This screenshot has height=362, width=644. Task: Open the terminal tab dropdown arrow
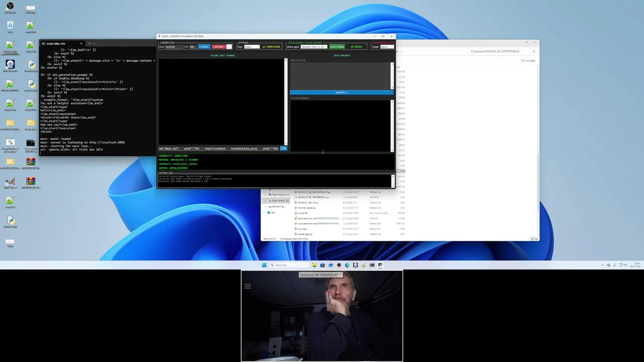[x=95, y=44]
